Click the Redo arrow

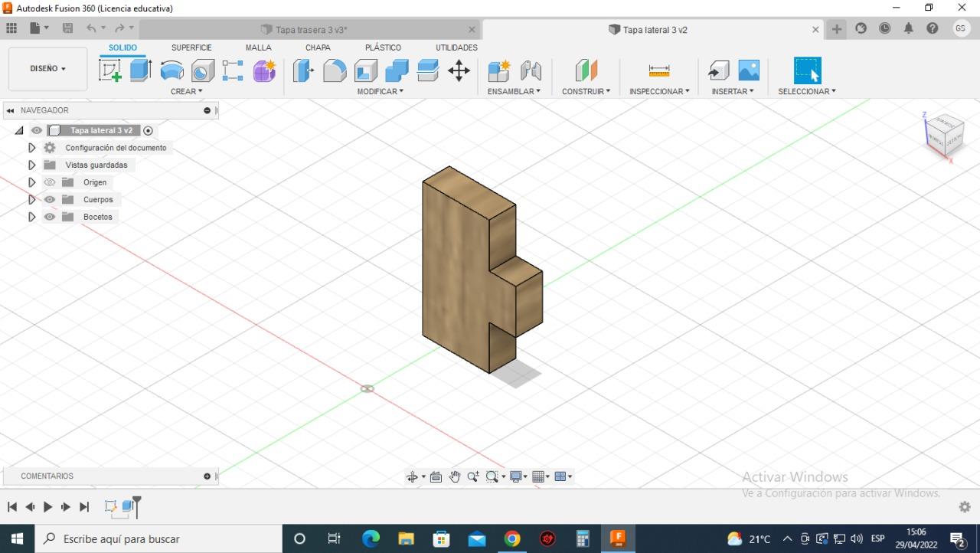[119, 28]
